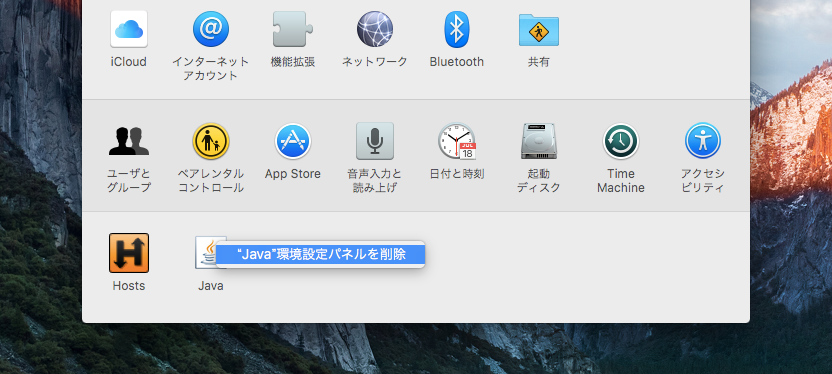Image resolution: width=832 pixels, height=374 pixels.
Task: Click the 起動ディスク label text
Action: 539,181
